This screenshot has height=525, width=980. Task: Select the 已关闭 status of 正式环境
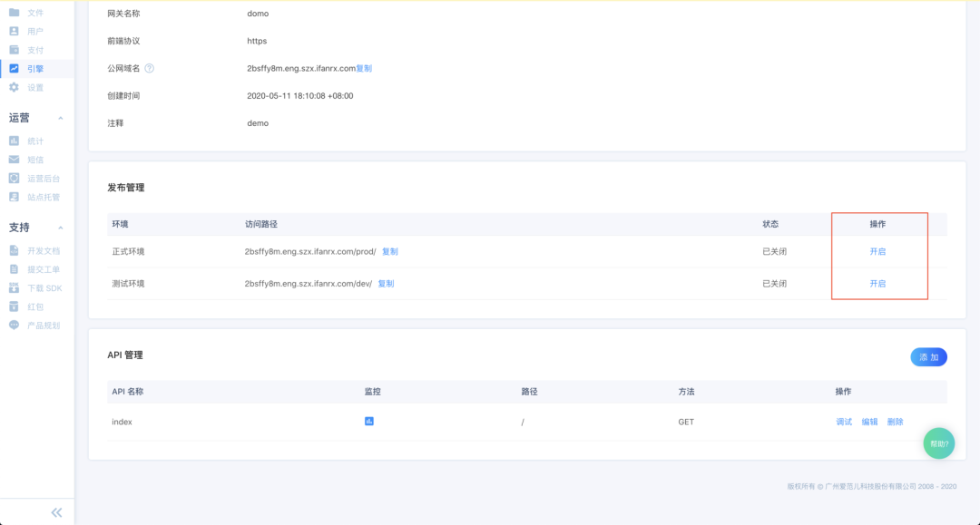[x=774, y=251]
